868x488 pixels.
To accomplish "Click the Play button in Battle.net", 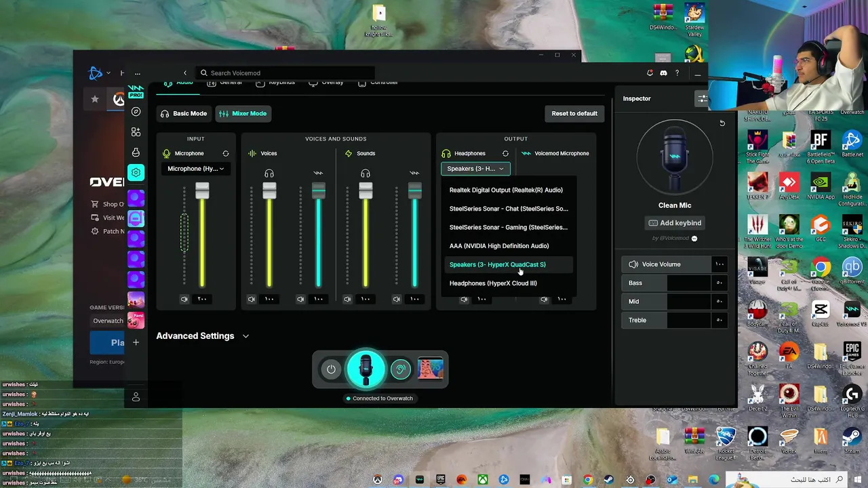I will click(108, 343).
